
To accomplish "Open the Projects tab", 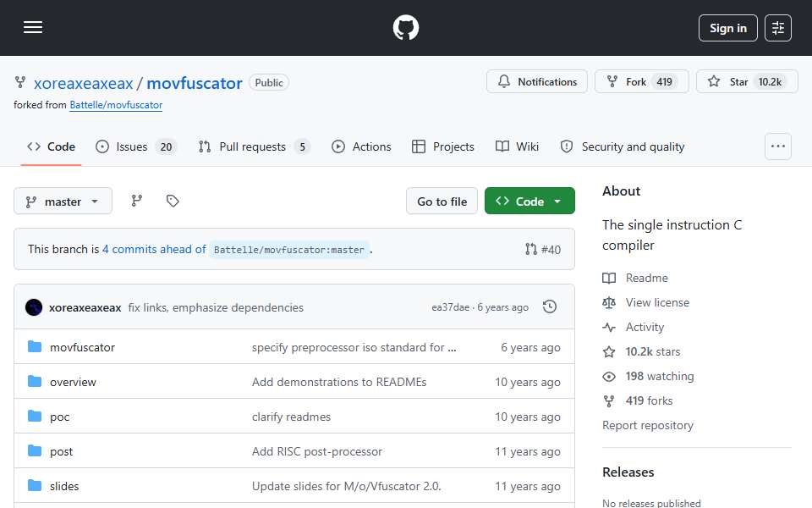I will 442,146.
